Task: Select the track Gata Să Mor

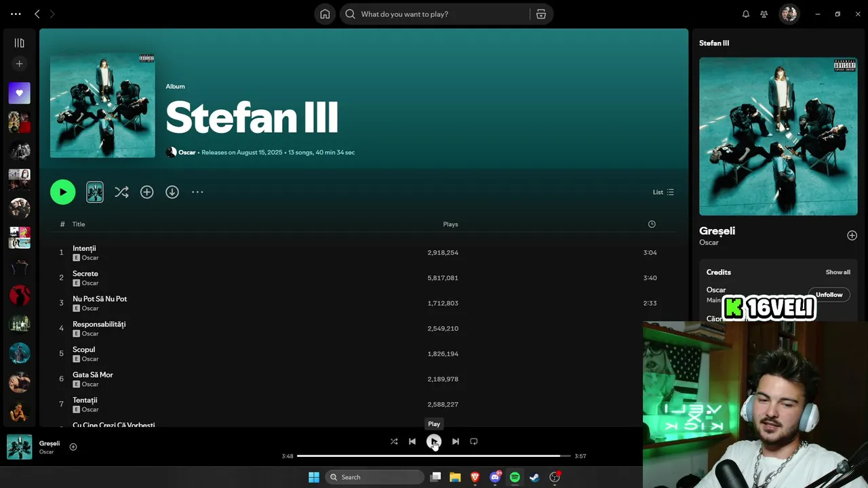Action: click(93, 375)
